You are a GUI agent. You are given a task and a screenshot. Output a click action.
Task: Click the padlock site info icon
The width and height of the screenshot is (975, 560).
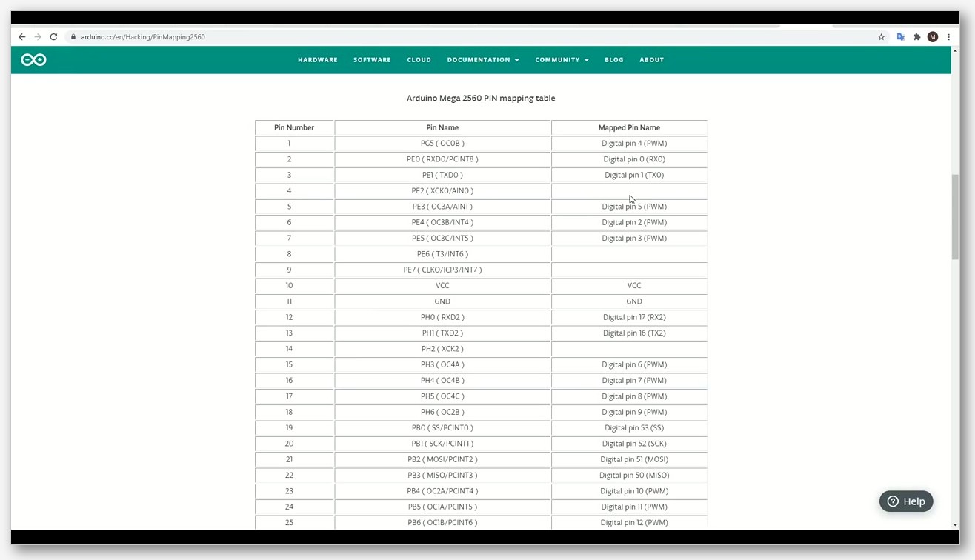pyautogui.click(x=73, y=36)
